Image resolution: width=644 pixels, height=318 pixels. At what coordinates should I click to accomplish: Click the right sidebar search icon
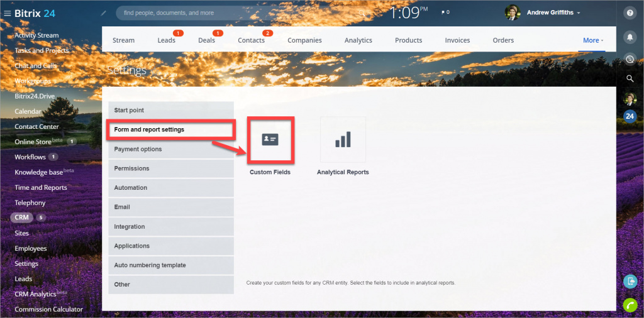[x=630, y=79]
